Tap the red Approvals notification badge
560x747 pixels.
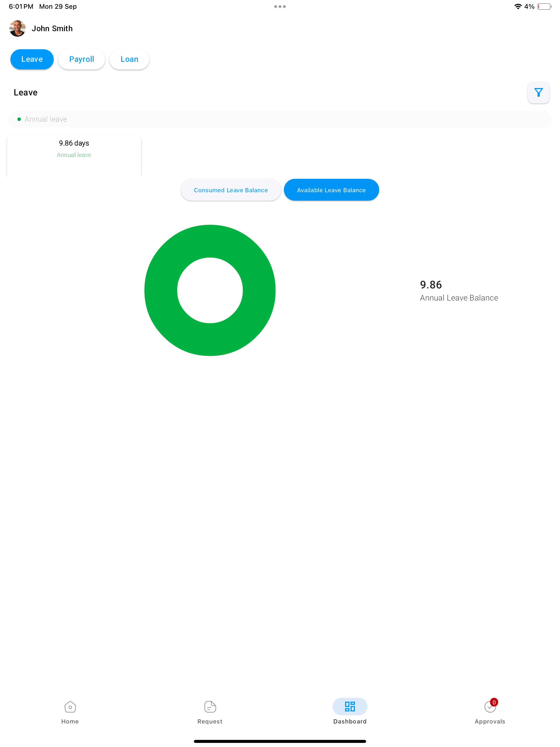point(494,702)
